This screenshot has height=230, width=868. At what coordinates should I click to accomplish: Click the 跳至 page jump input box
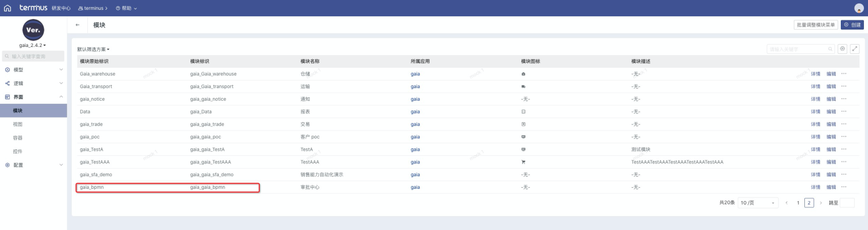(x=847, y=203)
